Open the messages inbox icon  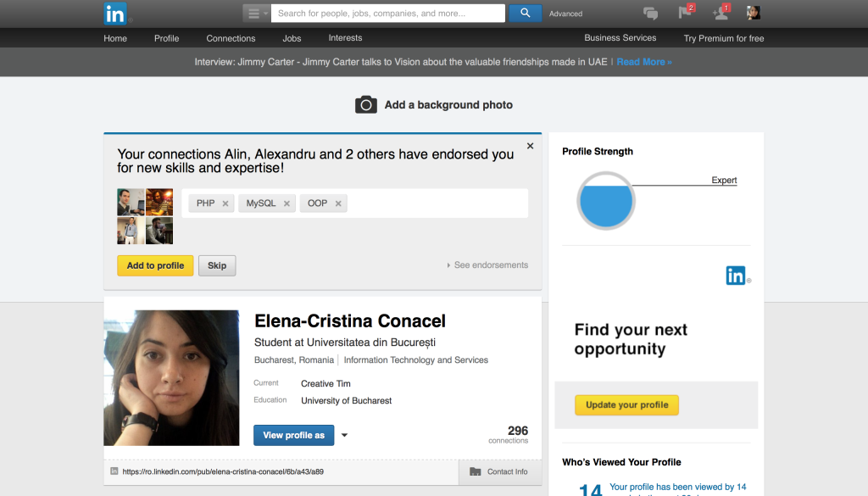(x=650, y=13)
